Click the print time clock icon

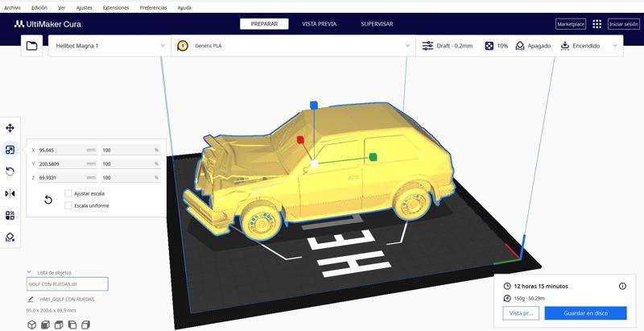(508, 286)
